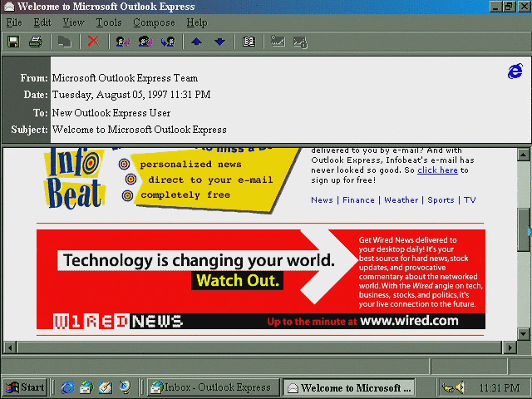Go to next message down arrow
Viewport: 532px width, 399px height.
click(x=219, y=42)
